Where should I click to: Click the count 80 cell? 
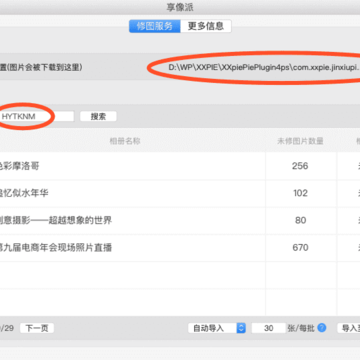300,221
